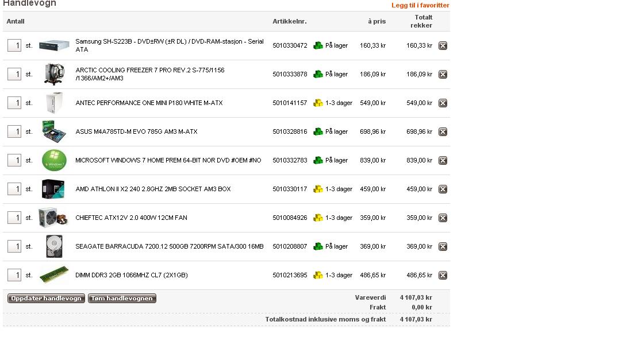
Task: Remove Microsoft Windows 7 Home Prem item
Action: (443, 160)
